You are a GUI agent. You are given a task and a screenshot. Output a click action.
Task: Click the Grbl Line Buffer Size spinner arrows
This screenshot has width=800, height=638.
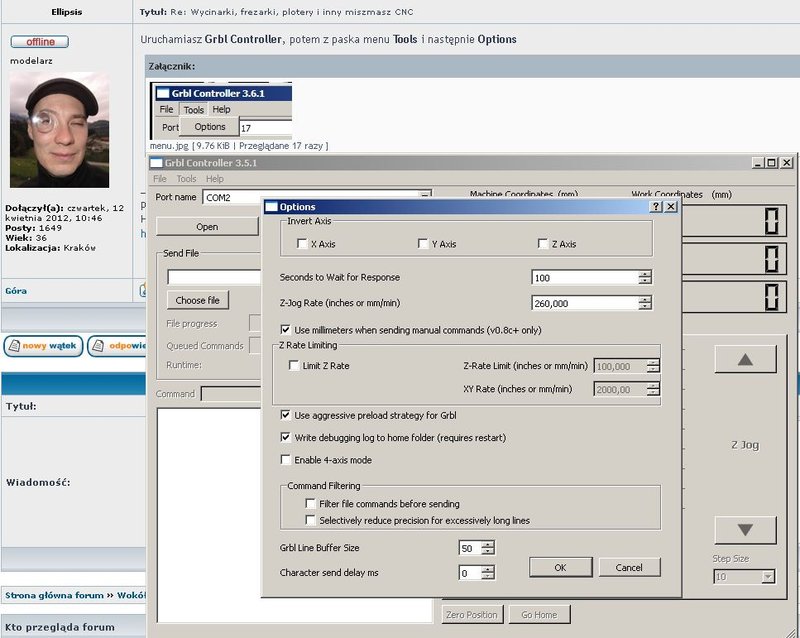488,548
